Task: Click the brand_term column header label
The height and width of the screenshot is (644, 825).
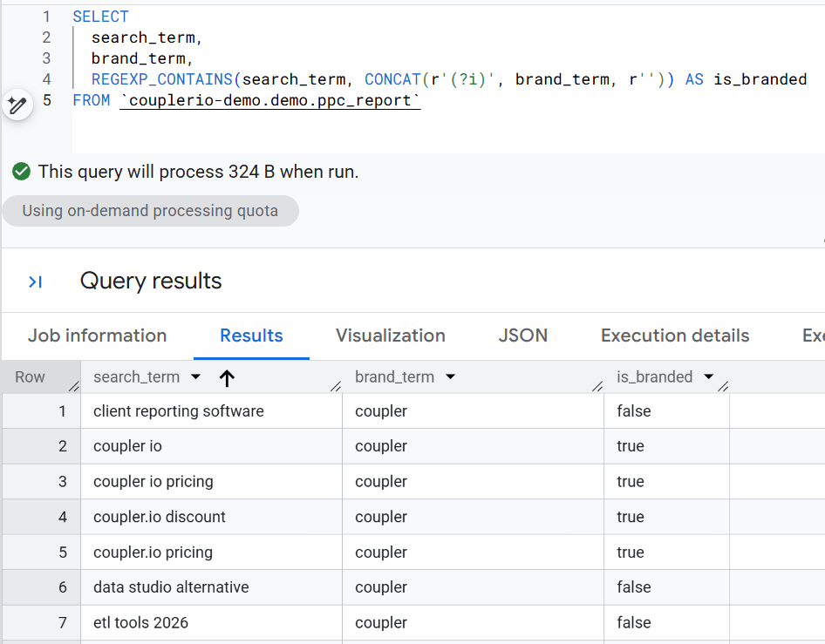Action: 394,377
